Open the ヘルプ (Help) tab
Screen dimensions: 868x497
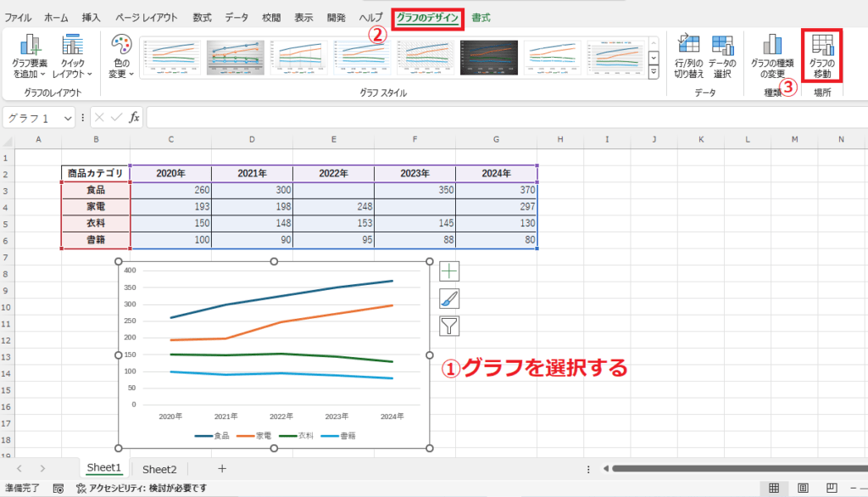[370, 18]
